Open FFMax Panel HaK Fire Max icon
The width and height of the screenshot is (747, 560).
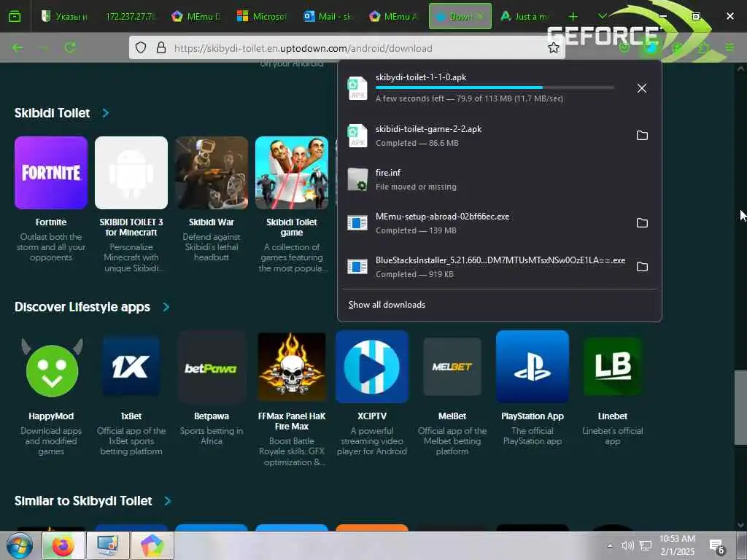[292, 367]
